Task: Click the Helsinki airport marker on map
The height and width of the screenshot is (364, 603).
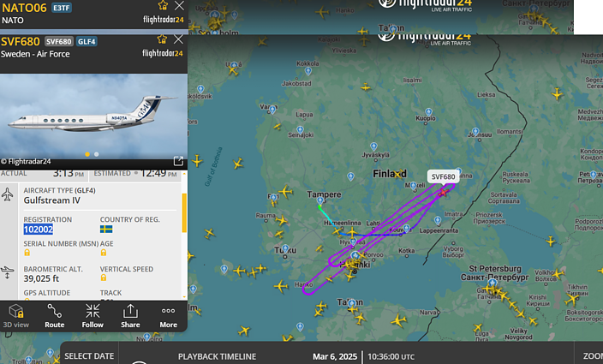Action: 355,255
